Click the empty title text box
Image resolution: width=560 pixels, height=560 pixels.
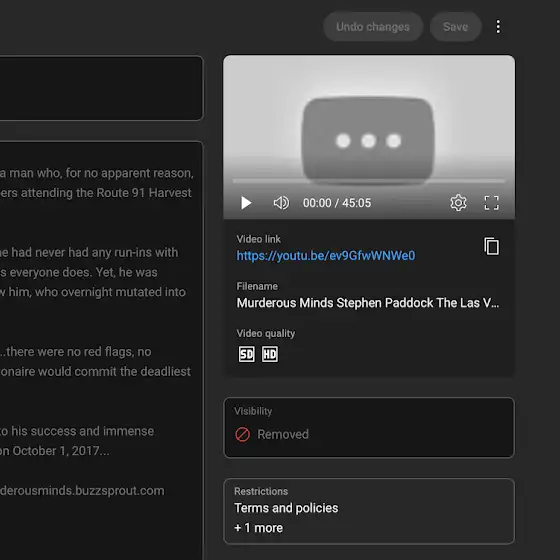101,88
